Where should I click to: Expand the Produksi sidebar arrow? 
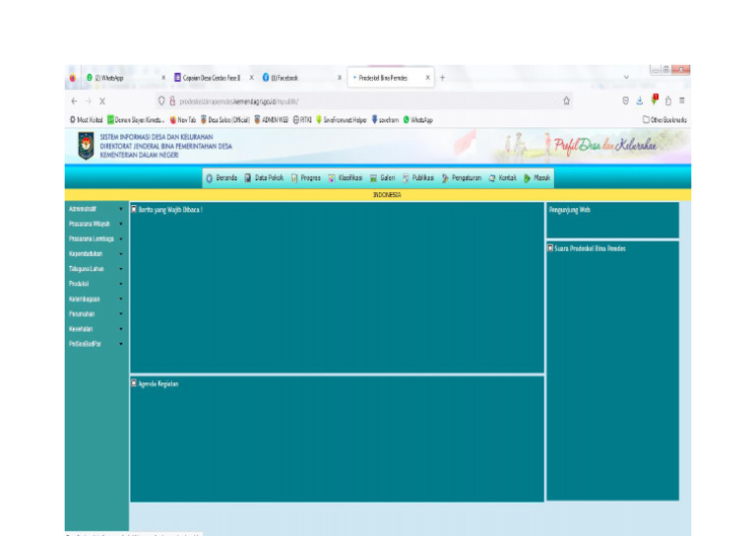click(121, 284)
